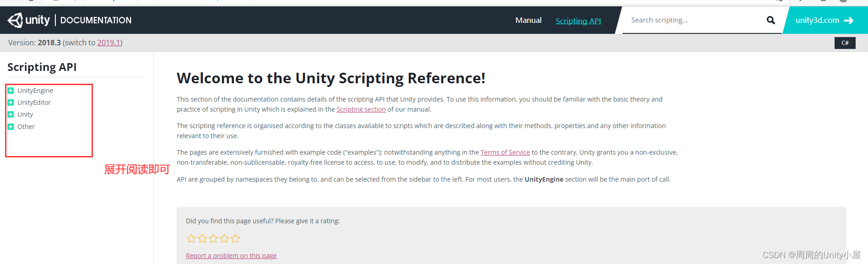Screen dimensions: 868x264
Task: Toggle the C# language button
Action: pos(845,43)
